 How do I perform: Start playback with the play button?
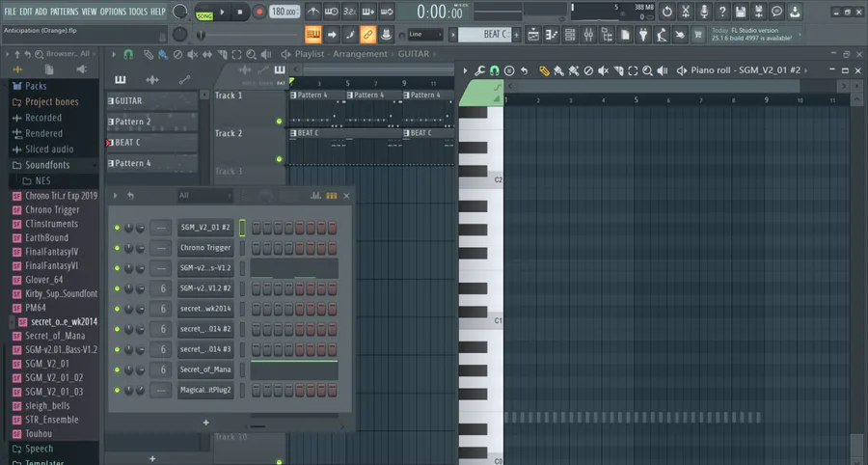(x=223, y=12)
